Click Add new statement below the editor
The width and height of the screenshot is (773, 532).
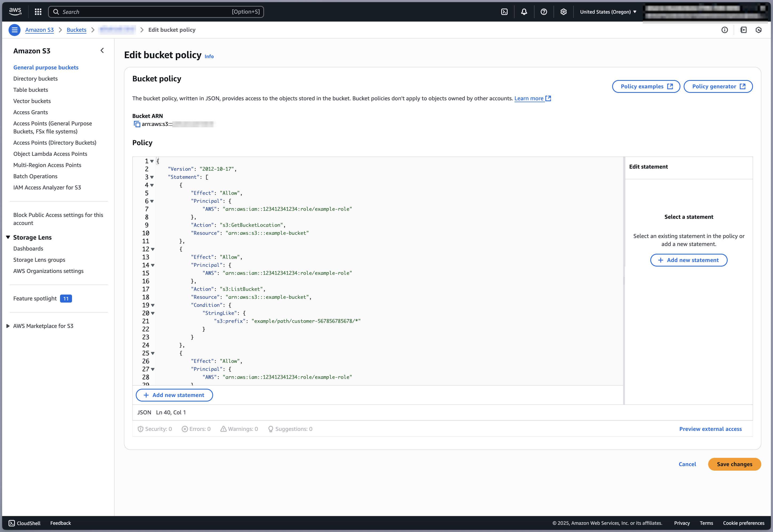pyautogui.click(x=174, y=395)
